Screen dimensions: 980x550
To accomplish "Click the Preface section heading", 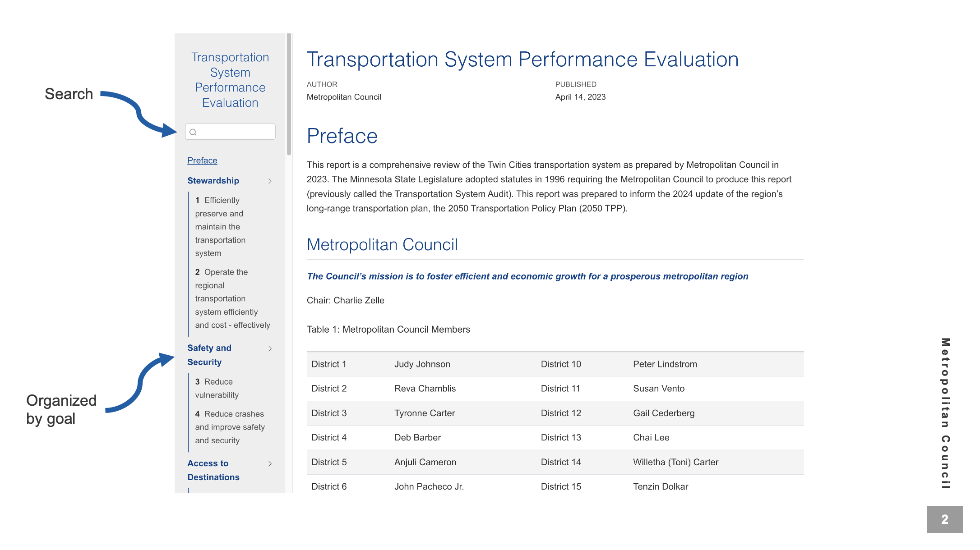I will point(342,136).
